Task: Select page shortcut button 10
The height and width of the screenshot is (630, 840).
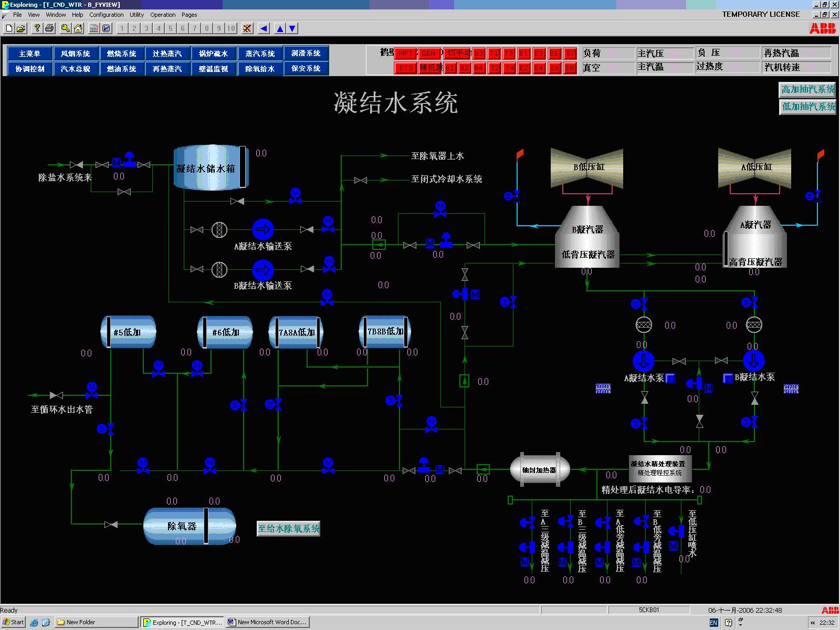Action: tap(231, 28)
